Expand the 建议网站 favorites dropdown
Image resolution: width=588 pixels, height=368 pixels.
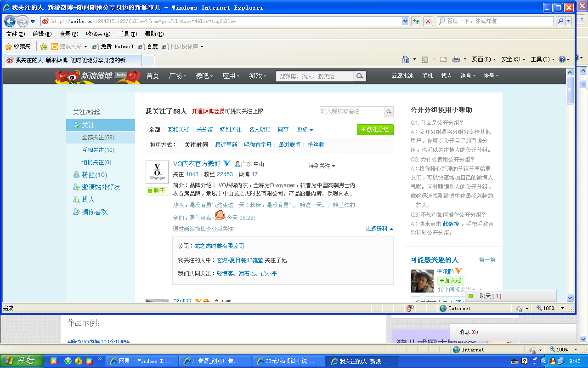click(85, 46)
